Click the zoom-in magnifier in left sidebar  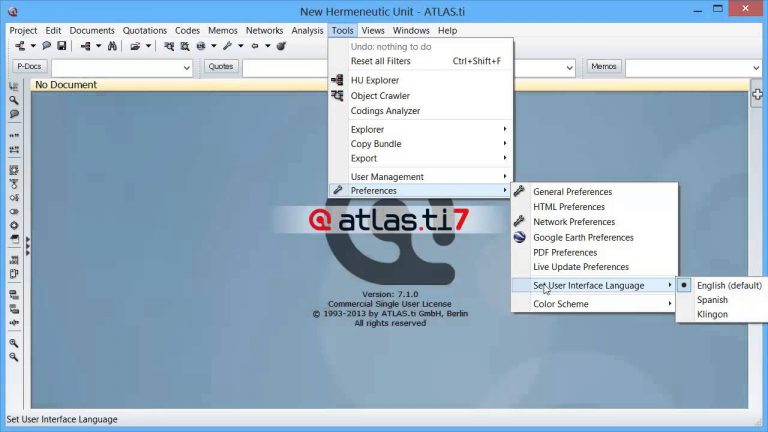(14, 343)
